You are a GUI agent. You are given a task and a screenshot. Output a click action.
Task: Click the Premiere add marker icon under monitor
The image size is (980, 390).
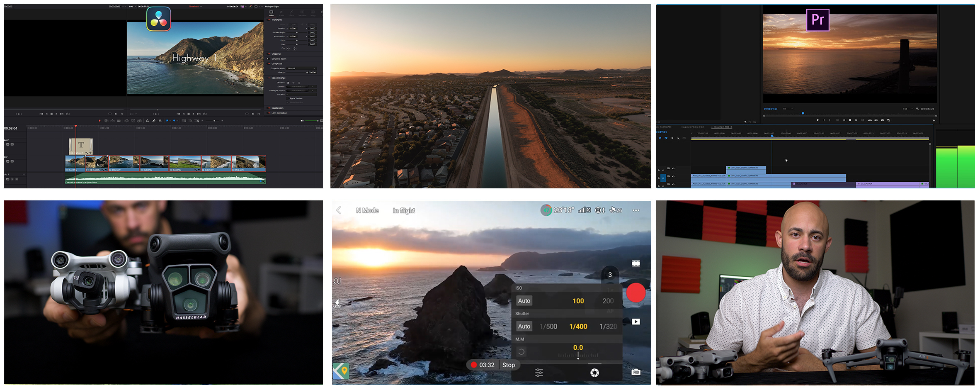pos(817,120)
